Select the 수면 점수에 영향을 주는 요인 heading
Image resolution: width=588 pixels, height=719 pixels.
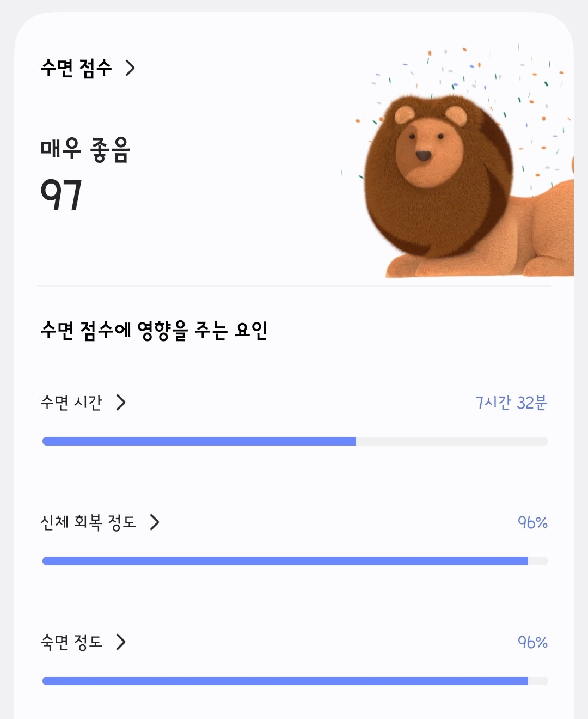tap(154, 330)
